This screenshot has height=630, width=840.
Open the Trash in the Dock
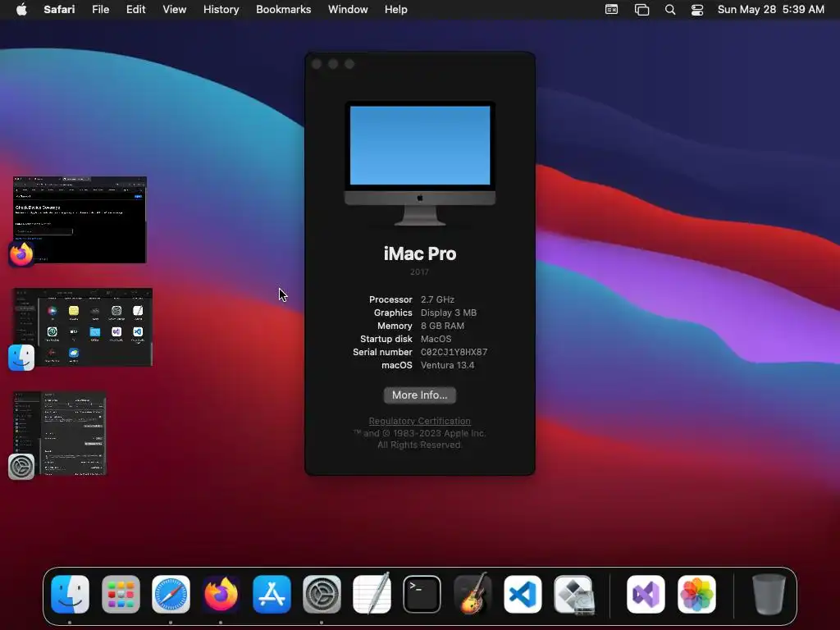click(769, 594)
